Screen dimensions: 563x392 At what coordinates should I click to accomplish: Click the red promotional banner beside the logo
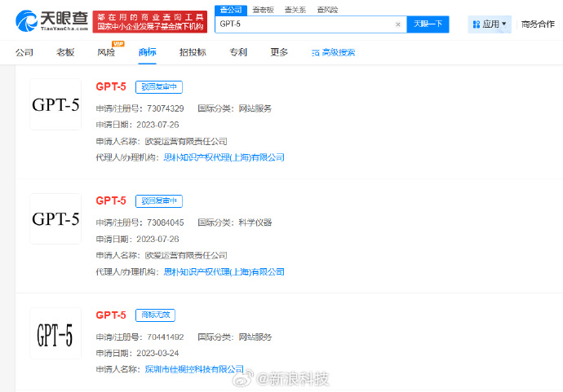tap(150, 22)
